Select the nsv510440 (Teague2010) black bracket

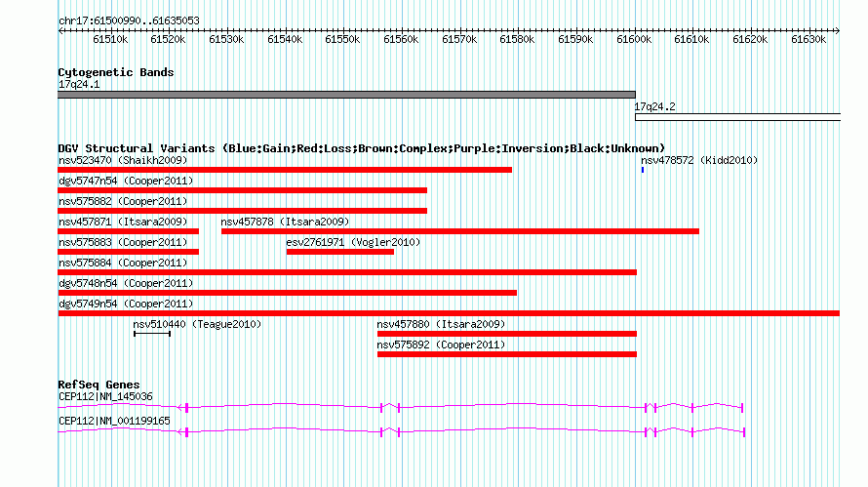(152, 334)
